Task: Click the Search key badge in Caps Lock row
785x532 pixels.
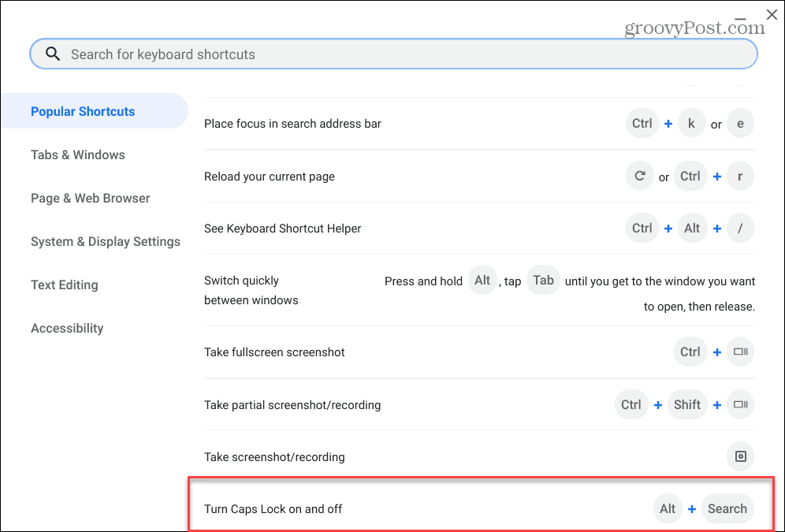Action: click(x=727, y=508)
